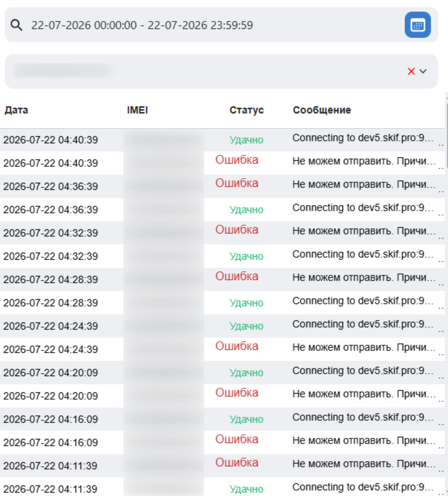Click date 04:11:39 in the Ошибка row
This screenshot has width=448, height=496.
coord(51,466)
